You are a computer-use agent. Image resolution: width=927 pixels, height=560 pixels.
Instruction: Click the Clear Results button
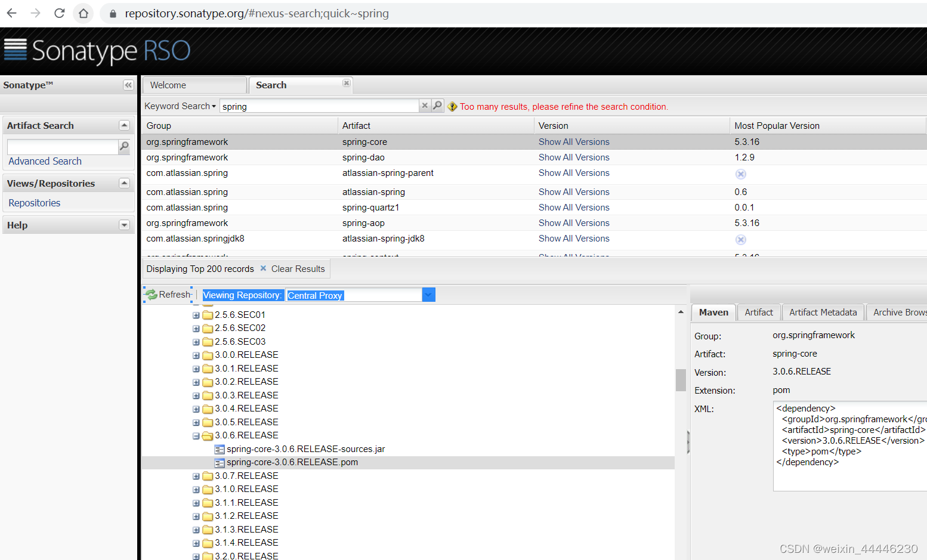292,269
